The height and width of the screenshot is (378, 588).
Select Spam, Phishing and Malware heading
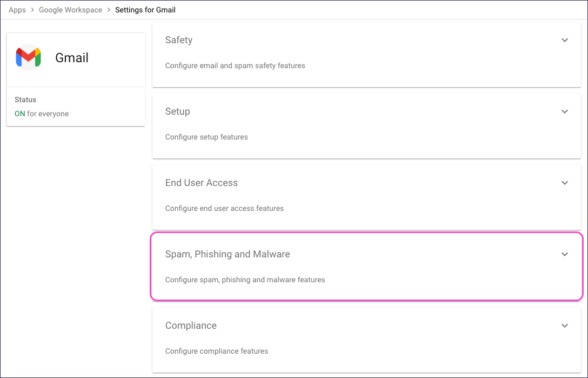pos(228,254)
